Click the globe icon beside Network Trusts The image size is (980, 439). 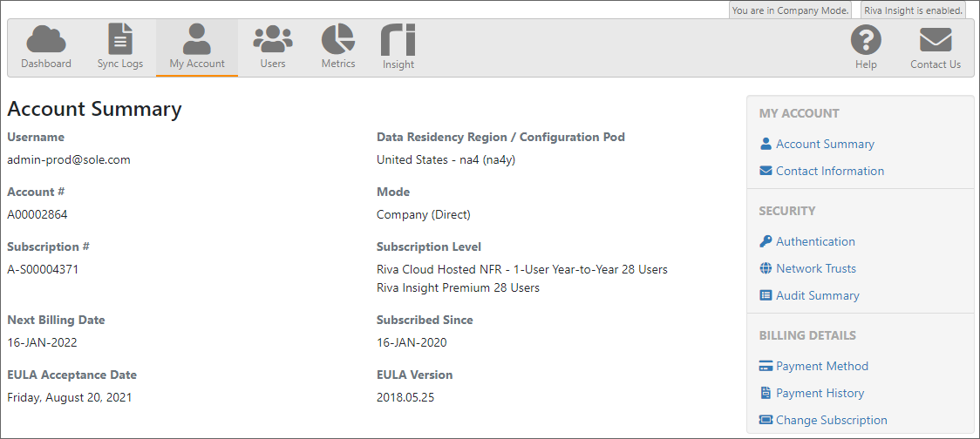[x=766, y=268]
